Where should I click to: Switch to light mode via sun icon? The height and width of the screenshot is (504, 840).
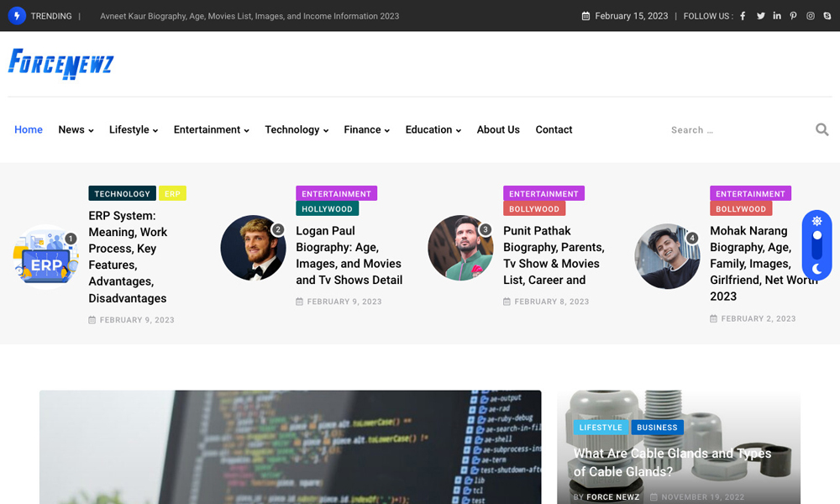816,221
